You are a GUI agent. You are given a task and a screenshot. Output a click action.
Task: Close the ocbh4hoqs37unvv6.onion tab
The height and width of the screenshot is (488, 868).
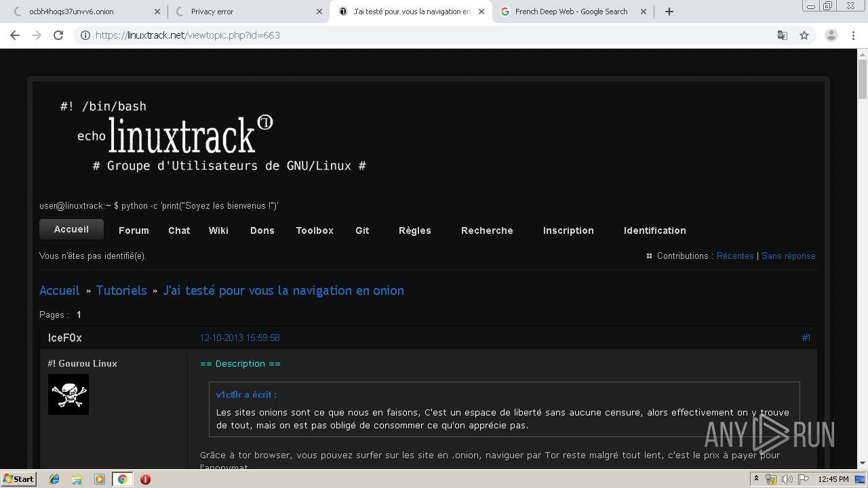pyautogui.click(x=157, y=12)
